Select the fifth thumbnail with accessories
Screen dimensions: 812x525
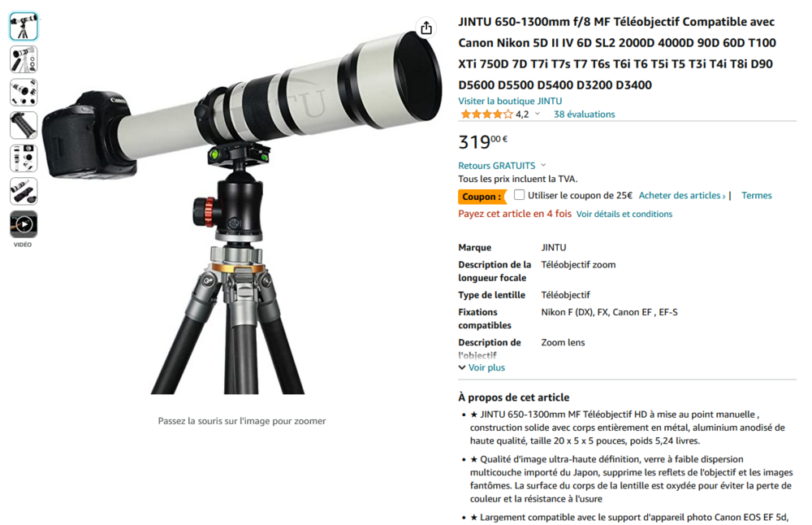24,158
